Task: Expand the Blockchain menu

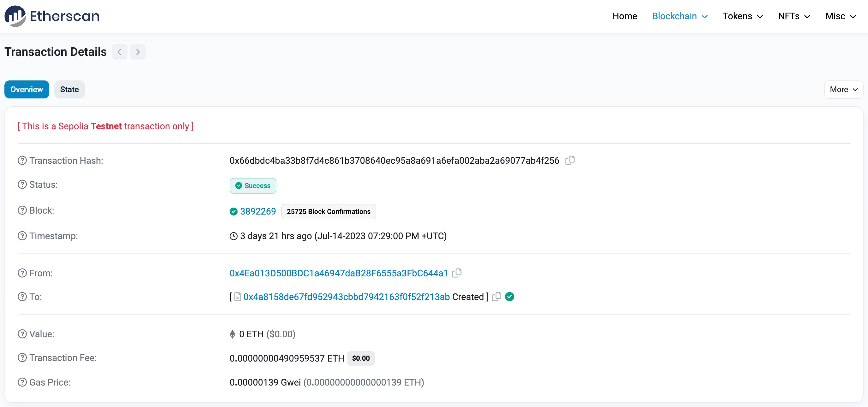Action: pyautogui.click(x=680, y=16)
